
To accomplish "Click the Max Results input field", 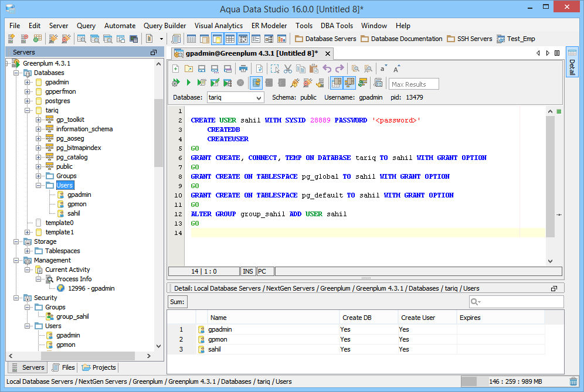I will click(414, 84).
